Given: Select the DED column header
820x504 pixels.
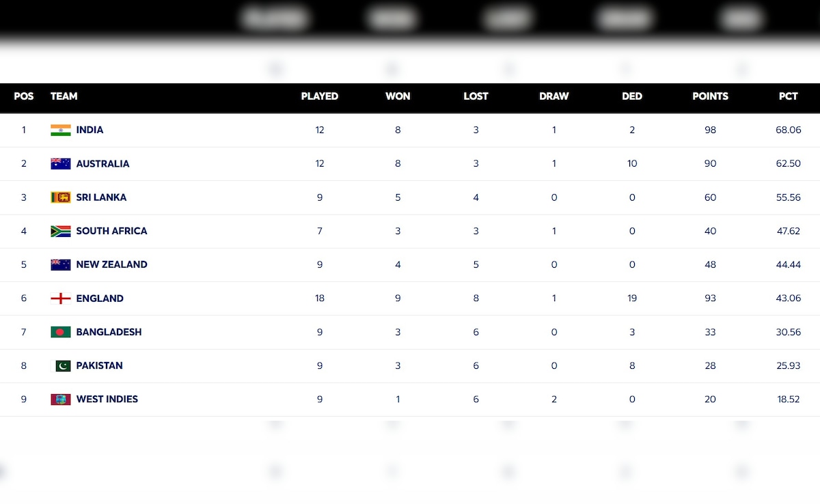Looking at the screenshot, I should (631, 96).
